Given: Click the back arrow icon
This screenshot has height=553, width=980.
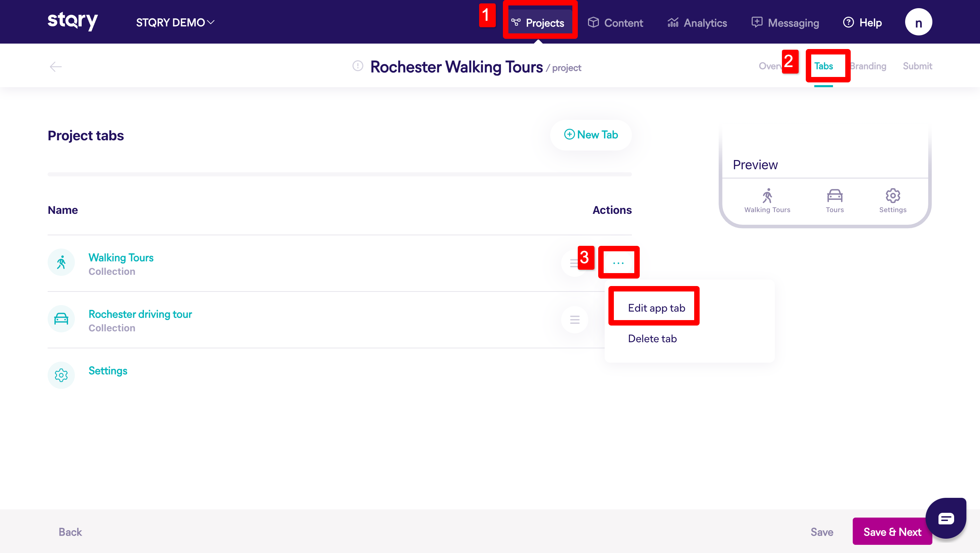Looking at the screenshot, I should pyautogui.click(x=55, y=67).
